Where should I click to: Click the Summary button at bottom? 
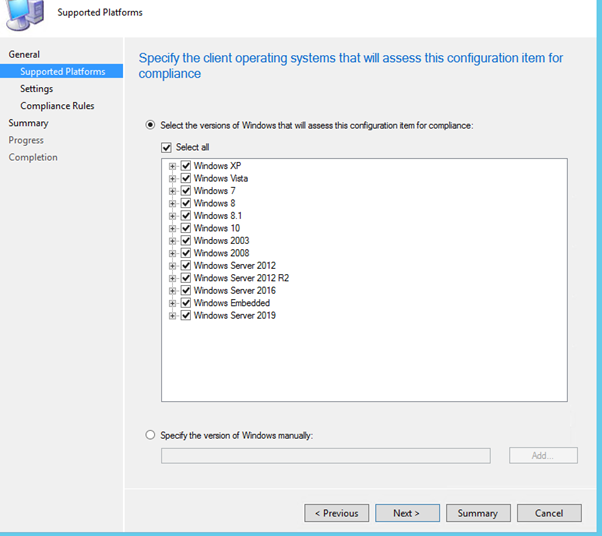coord(478,513)
